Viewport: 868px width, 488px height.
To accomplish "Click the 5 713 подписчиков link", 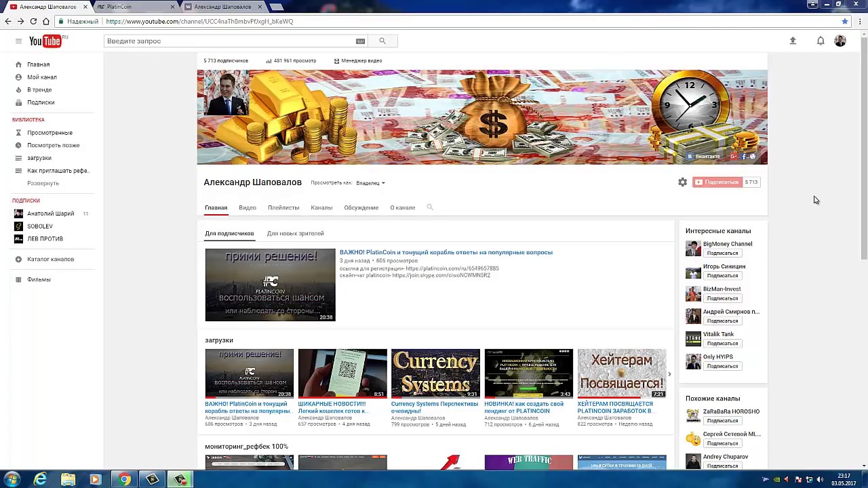I will [226, 61].
